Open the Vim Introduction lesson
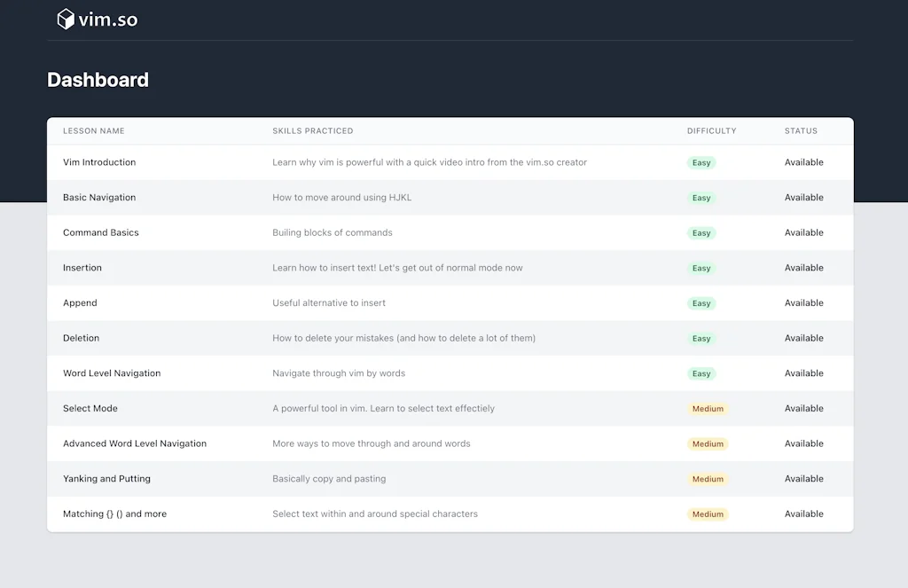908x588 pixels. coord(98,162)
